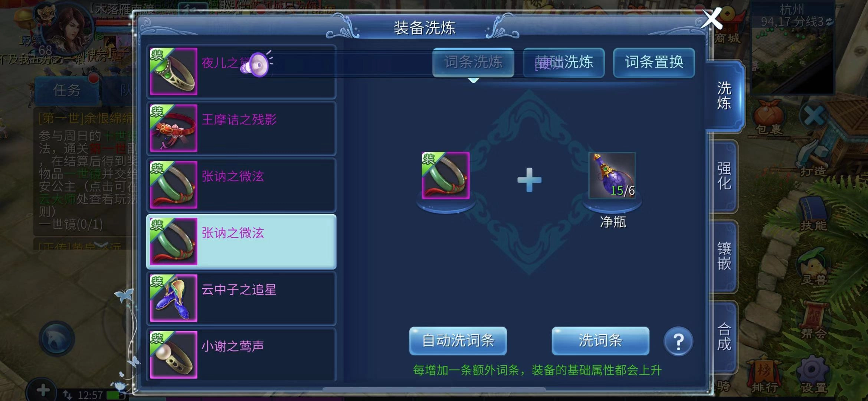Select the 镶嵌 side tab
This screenshot has width=868, height=401.
(724, 256)
